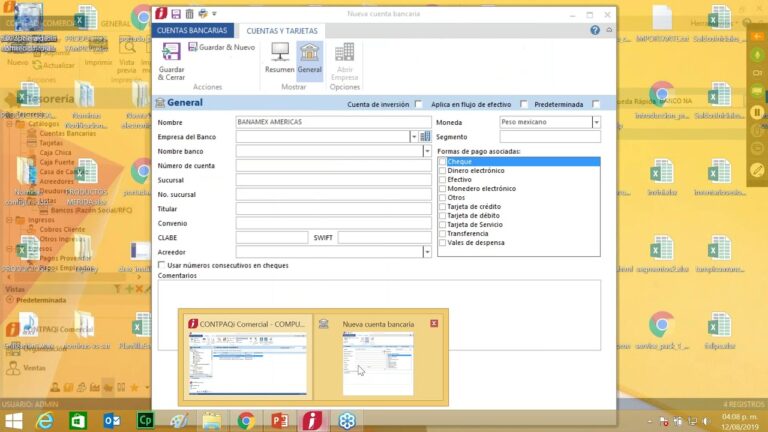The width and height of the screenshot is (768, 432).
Task: Click the print icon in quick access toolbar
Action: (203, 14)
